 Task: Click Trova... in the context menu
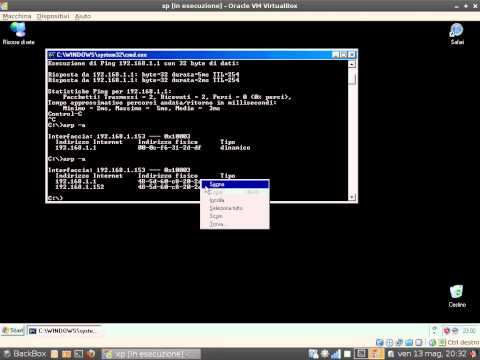235,224
